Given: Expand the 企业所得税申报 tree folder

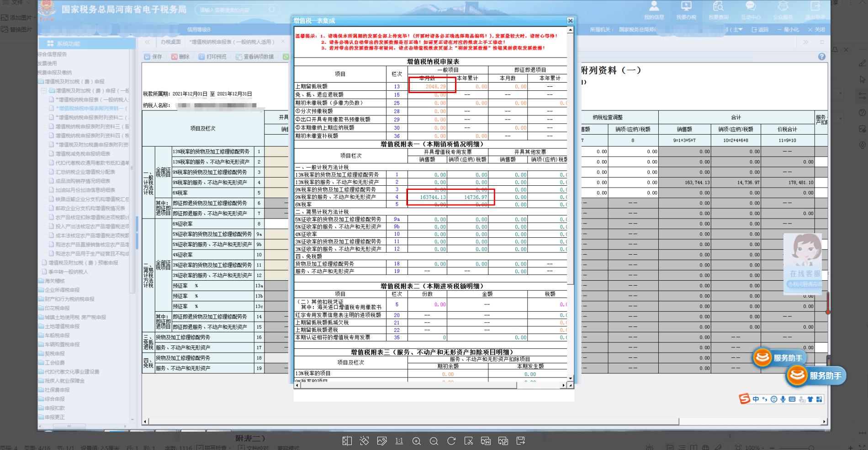Looking at the screenshot, I should click(x=62, y=290).
